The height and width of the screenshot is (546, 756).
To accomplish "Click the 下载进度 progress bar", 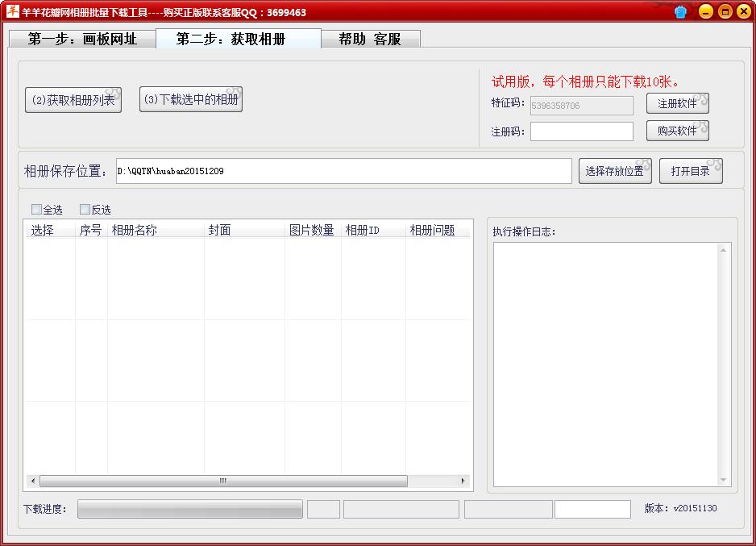I will point(190,509).
